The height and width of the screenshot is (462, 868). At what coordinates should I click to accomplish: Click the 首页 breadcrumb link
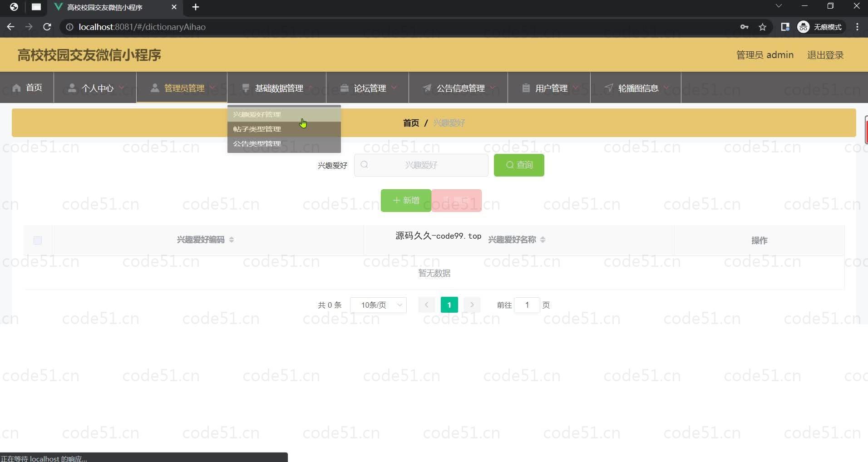pyautogui.click(x=411, y=123)
